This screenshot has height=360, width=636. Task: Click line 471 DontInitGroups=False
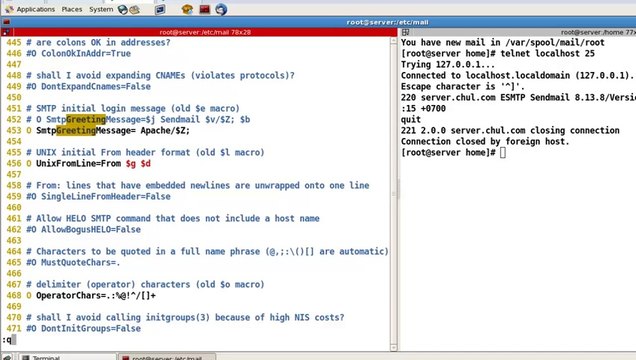pos(83,329)
